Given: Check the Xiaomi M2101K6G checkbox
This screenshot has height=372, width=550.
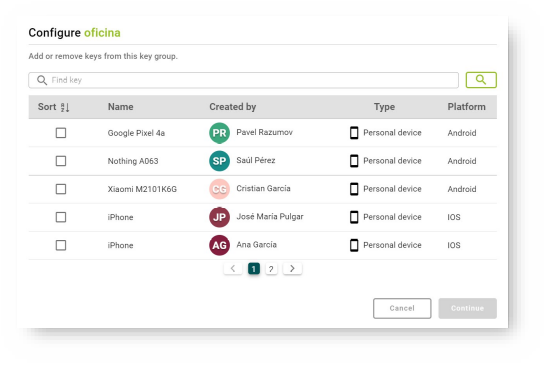Looking at the screenshot, I should (61, 189).
